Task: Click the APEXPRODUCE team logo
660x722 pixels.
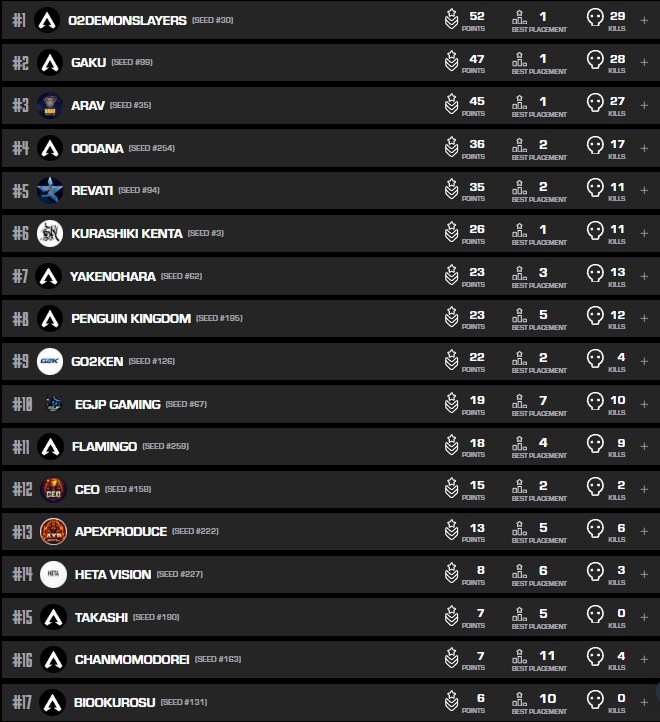Action: point(52,532)
